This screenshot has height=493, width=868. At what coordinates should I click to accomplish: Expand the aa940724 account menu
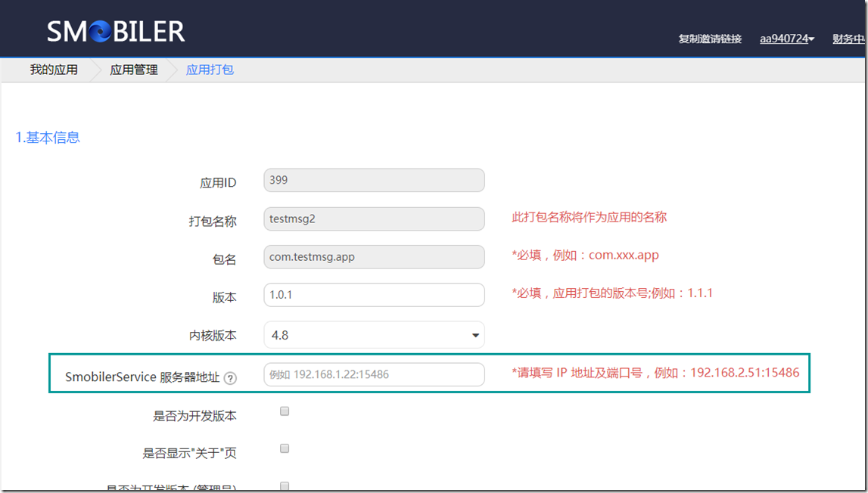coord(786,39)
